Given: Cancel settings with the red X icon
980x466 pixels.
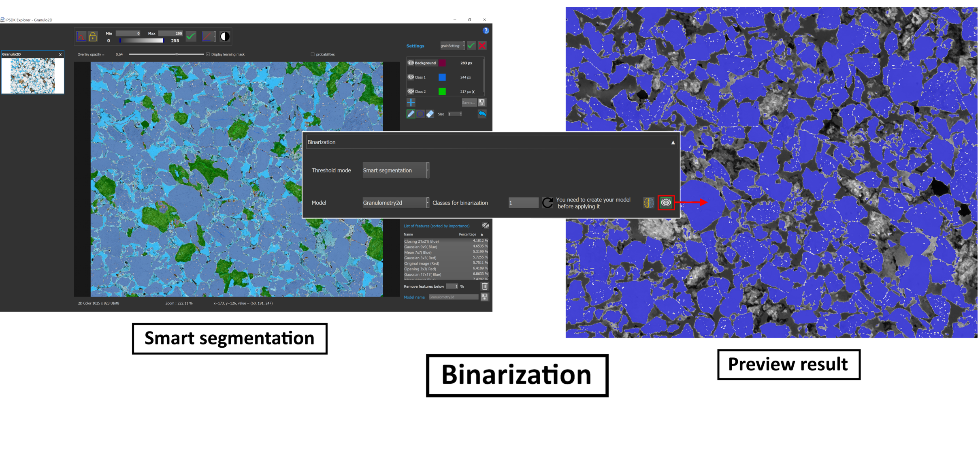Looking at the screenshot, I should 482,46.
